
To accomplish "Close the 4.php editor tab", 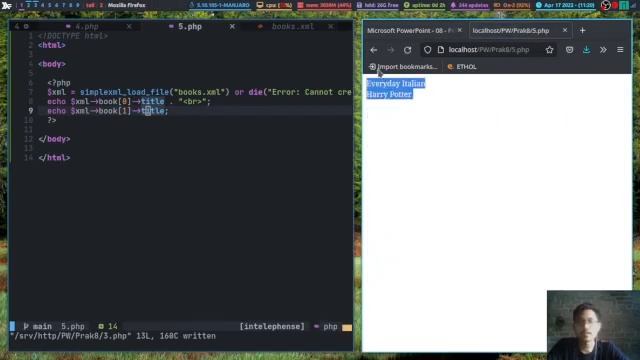I will 129,27.
